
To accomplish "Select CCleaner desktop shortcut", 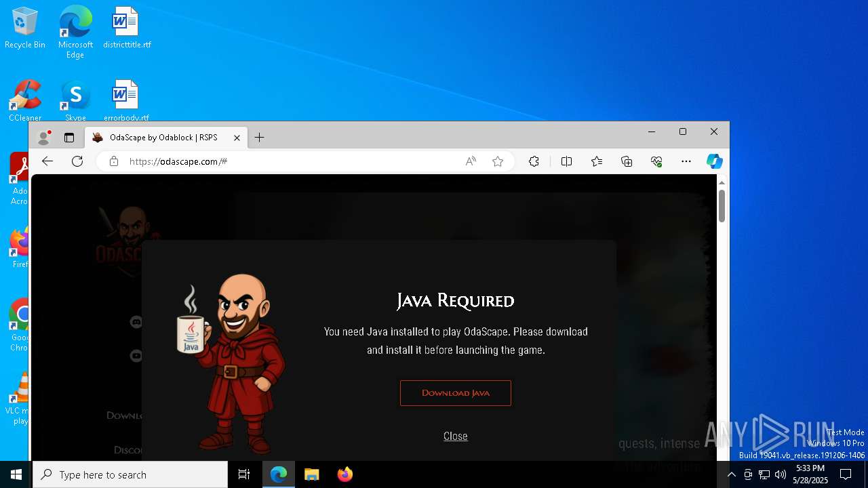I will click(25, 100).
